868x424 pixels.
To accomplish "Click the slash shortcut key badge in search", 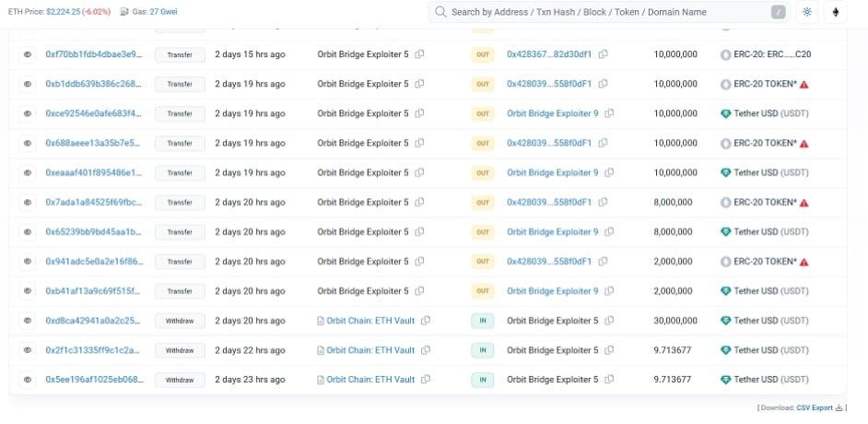I will (779, 12).
